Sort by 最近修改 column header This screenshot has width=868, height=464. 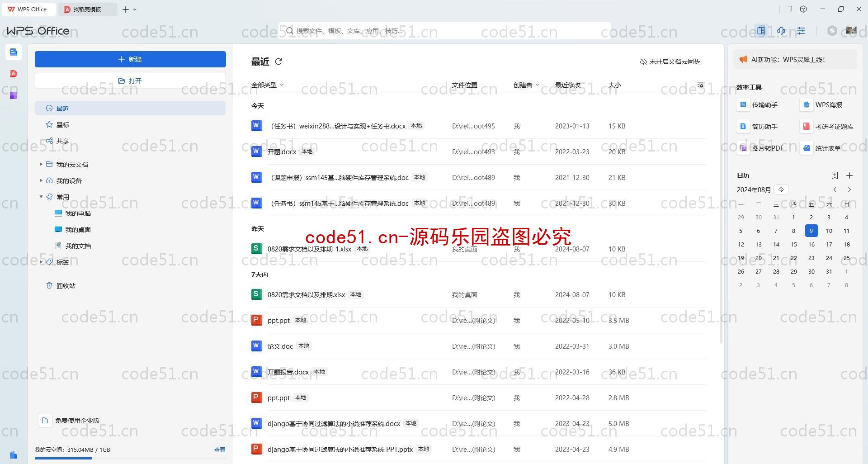click(x=568, y=85)
